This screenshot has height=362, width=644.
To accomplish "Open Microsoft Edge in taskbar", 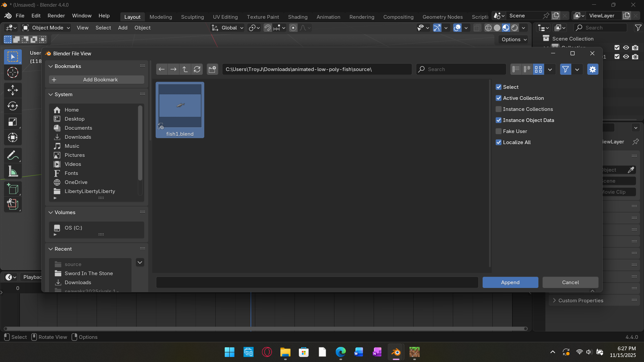I will pos(340,352).
